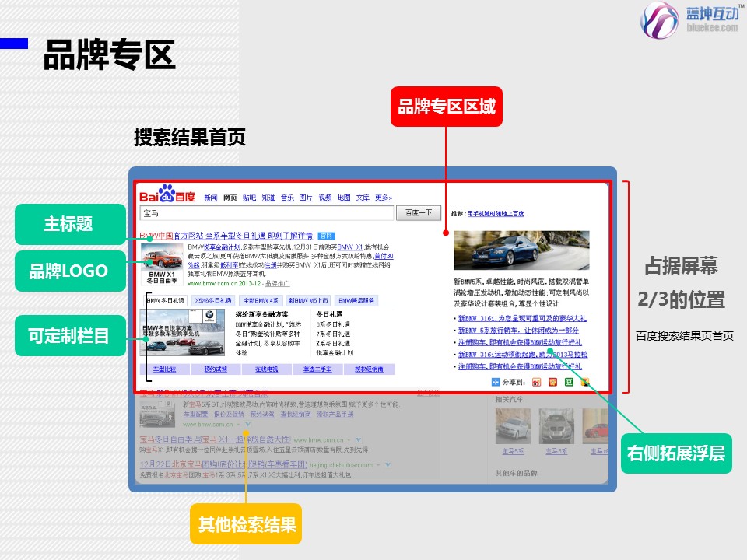Click the blue 官网 badge beside the title
747x560 pixels.
click(326, 235)
